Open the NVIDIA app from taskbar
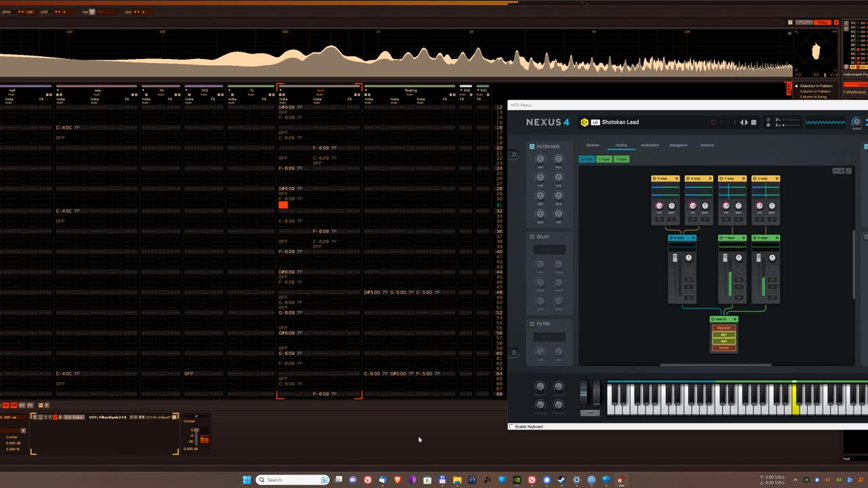The image size is (868, 488). pyautogui.click(x=517, y=480)
